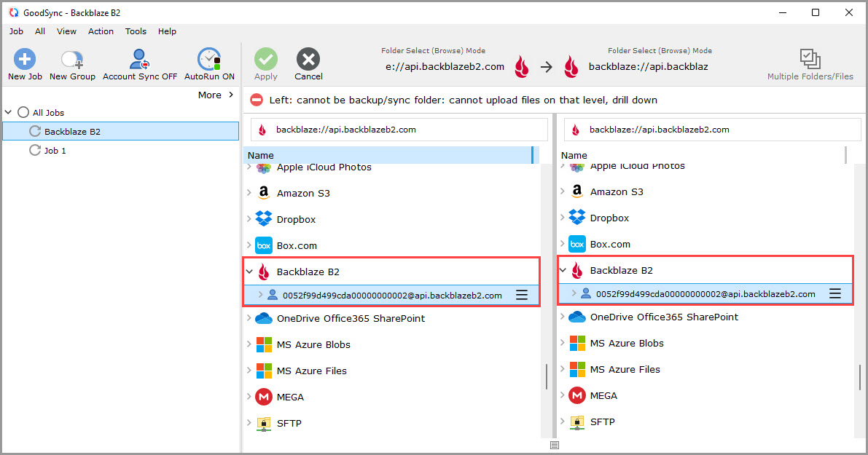The image size is (868, 455).
Task: Expand Box.com in left panel
Action: [x=249, y=245]
